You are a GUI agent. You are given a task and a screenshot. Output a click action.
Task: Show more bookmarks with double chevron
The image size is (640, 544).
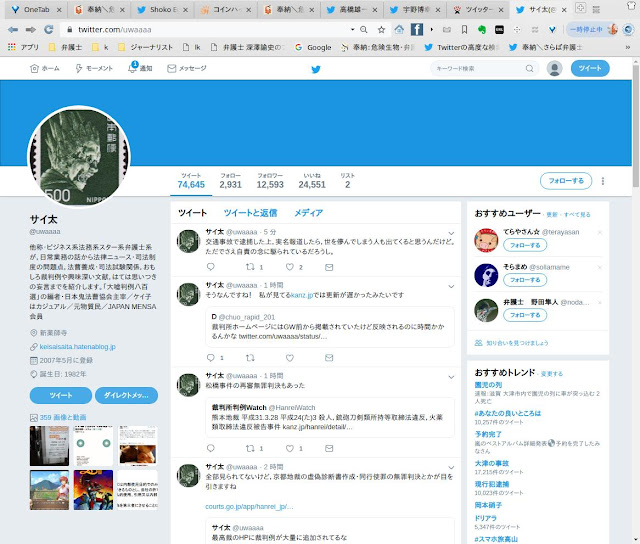(x=628, y=47)
